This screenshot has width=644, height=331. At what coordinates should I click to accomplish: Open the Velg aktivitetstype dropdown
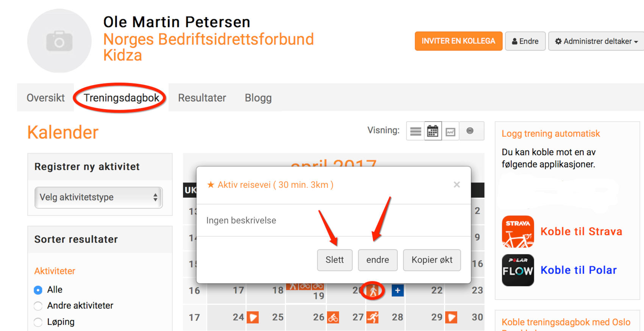click(98, 197)
